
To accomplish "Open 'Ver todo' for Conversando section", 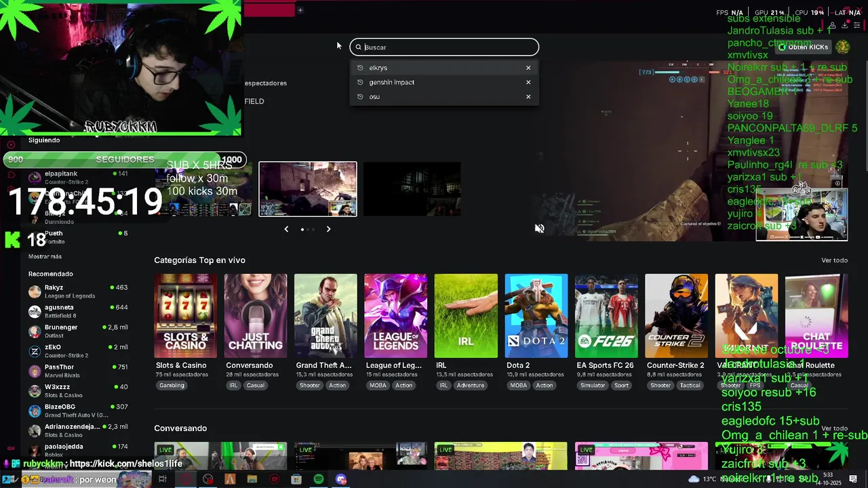I will click(x=834, y=428).
